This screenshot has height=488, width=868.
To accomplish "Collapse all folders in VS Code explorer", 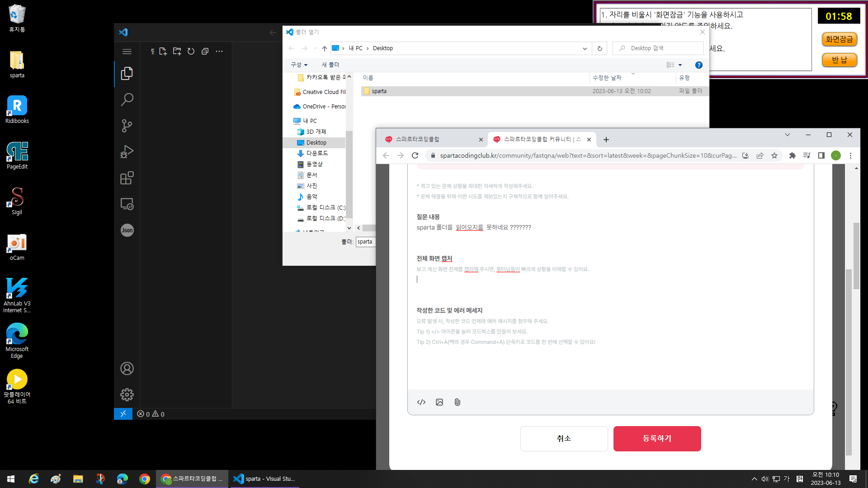I will [205, 52].
